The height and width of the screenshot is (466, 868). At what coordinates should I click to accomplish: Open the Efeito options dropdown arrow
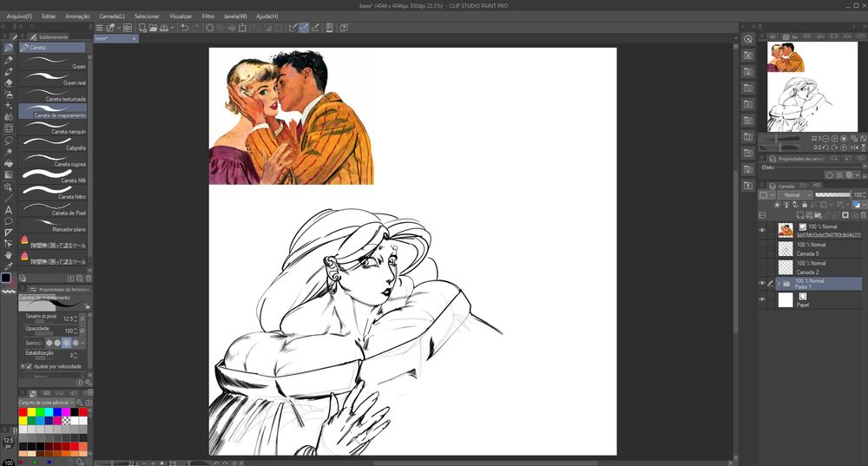coord(858,175)
